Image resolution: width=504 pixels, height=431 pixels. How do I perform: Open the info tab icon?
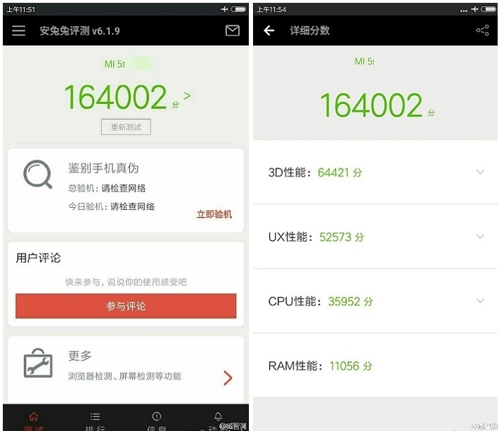tap(156, 417)
